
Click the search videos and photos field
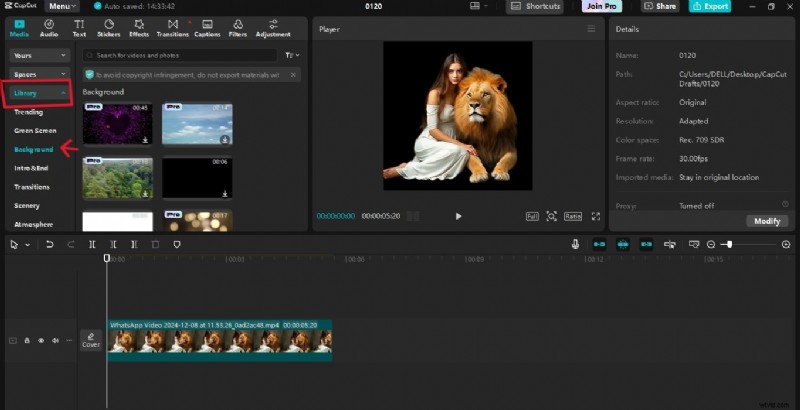180,55
